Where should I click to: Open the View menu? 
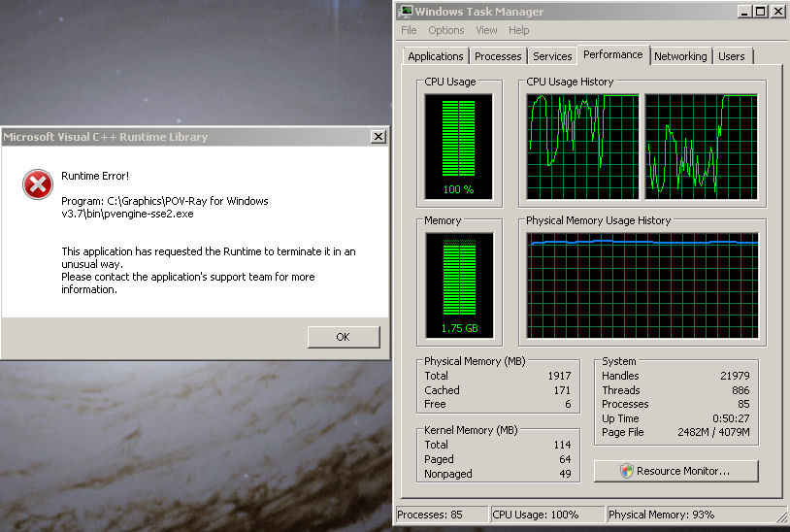tap(486, 30)
